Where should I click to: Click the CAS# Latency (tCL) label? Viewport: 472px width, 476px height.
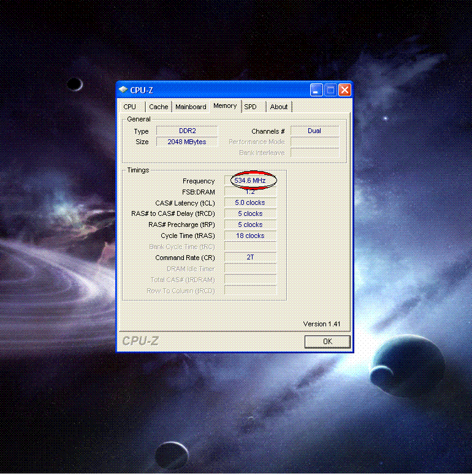point(185,203)
